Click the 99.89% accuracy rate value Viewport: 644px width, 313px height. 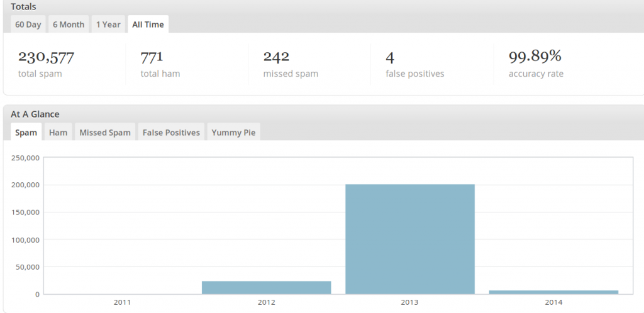(x=535, y=57)
